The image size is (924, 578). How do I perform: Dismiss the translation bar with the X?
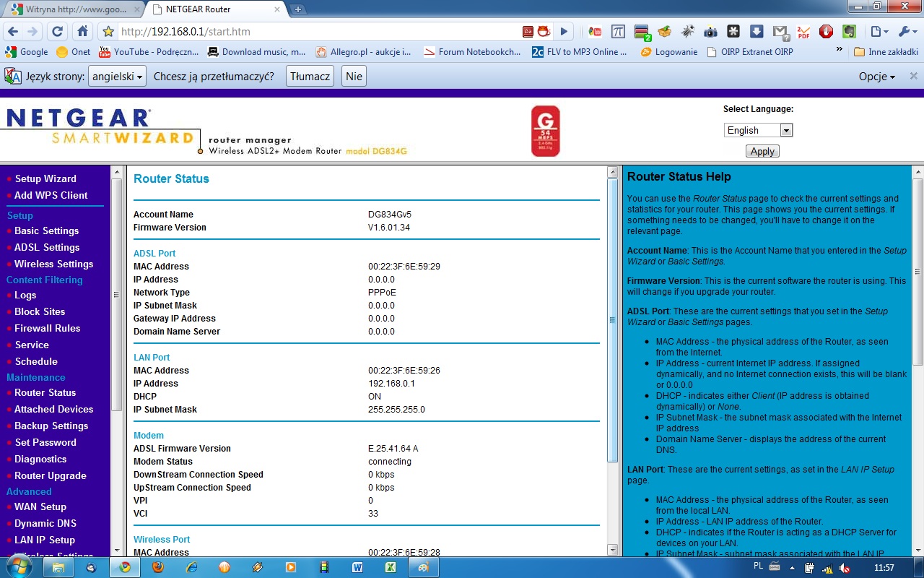point(913,76)
